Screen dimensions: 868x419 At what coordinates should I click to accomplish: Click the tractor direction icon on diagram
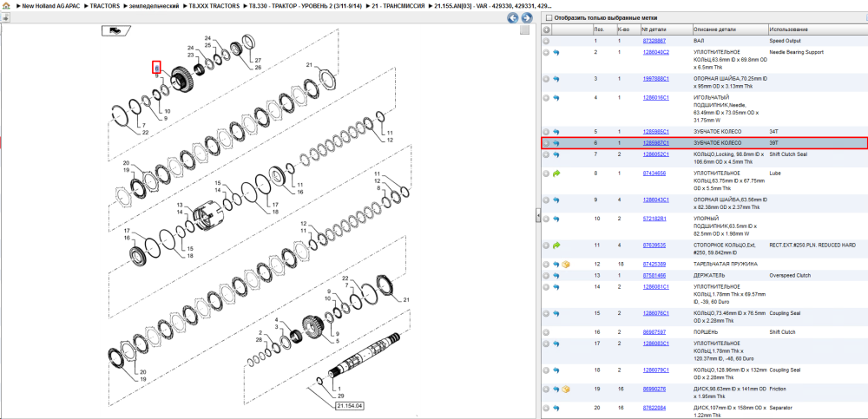[x=115, y=30]
